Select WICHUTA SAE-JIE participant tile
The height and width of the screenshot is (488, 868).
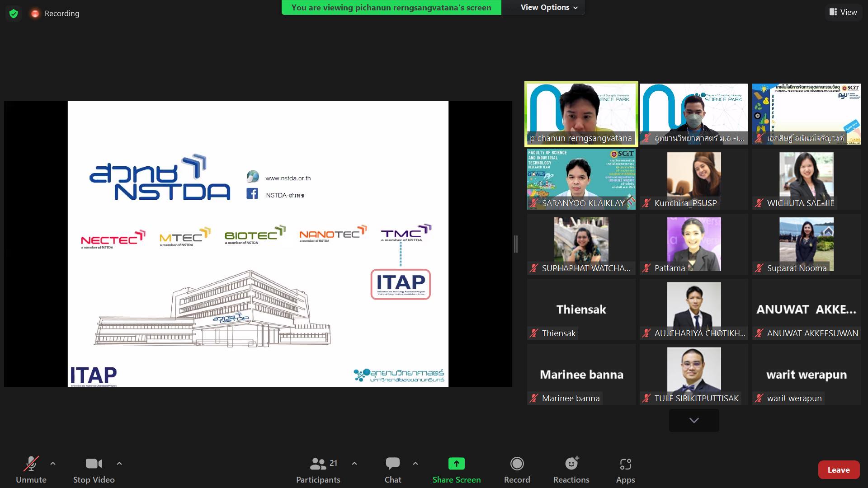[807, 179]
